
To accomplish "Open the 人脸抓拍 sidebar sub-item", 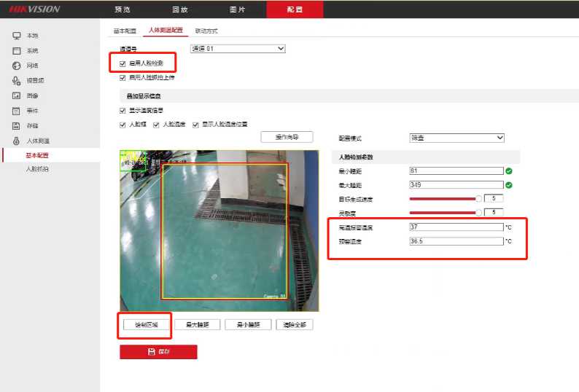I will (x=38, y=169).
